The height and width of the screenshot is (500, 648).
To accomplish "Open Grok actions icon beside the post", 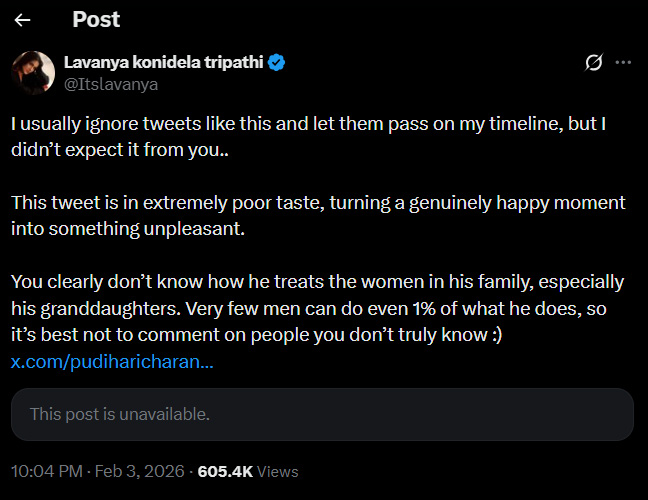I will (x=593, y=63).
